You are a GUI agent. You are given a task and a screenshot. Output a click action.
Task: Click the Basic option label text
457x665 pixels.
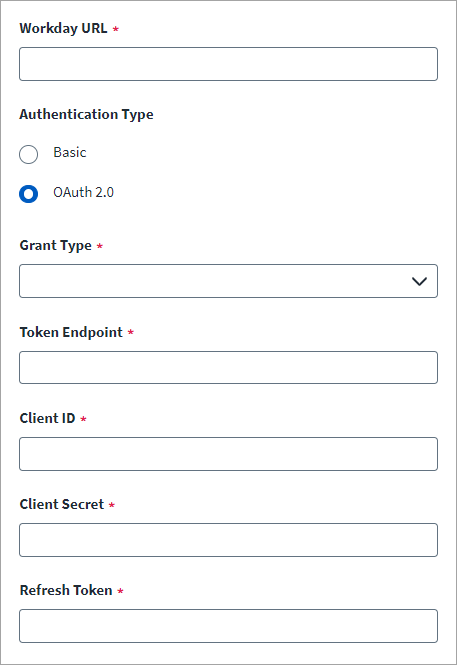click(x=70, y=152)
